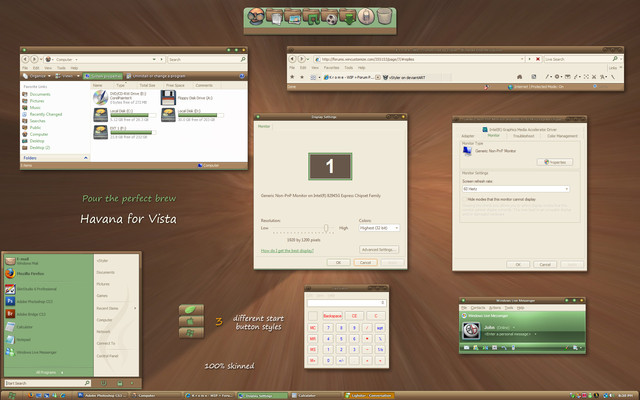The width and height of the screenshot is (640, 400).
Task: Open the shutdown options arrow in Start menu
Action: pyautogui.click(x=131, y=383)
